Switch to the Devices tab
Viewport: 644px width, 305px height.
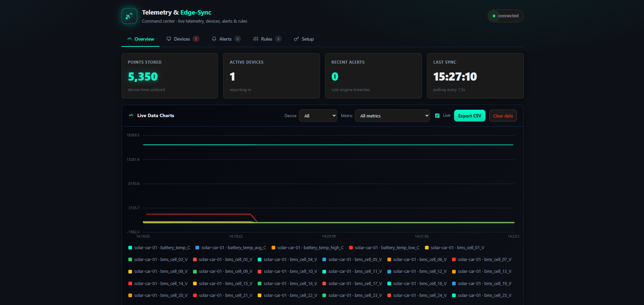pos(183,39)
